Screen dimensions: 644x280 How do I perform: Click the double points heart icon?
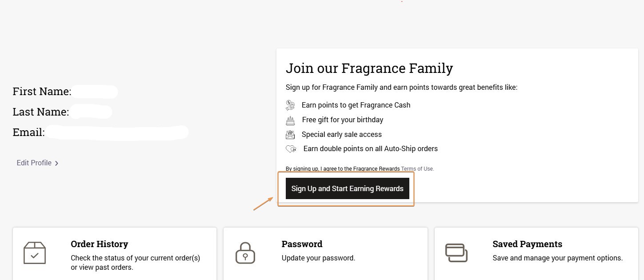[x=291, y=148]
